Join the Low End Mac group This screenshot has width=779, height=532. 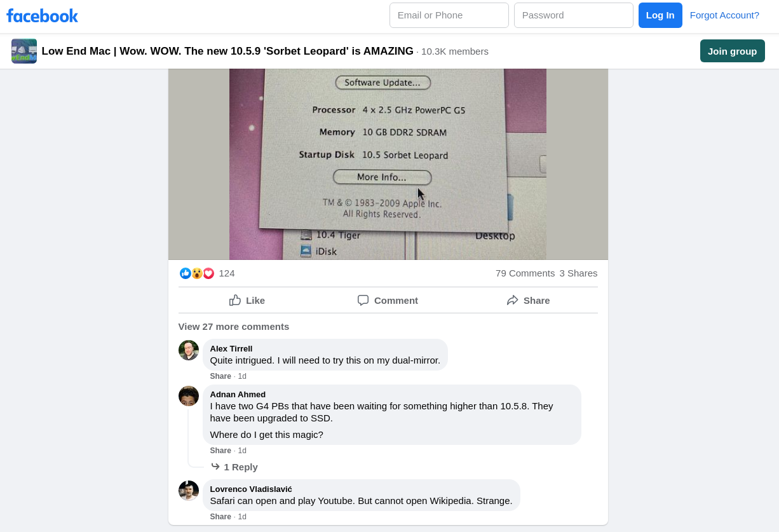click(x=733, y=51)
